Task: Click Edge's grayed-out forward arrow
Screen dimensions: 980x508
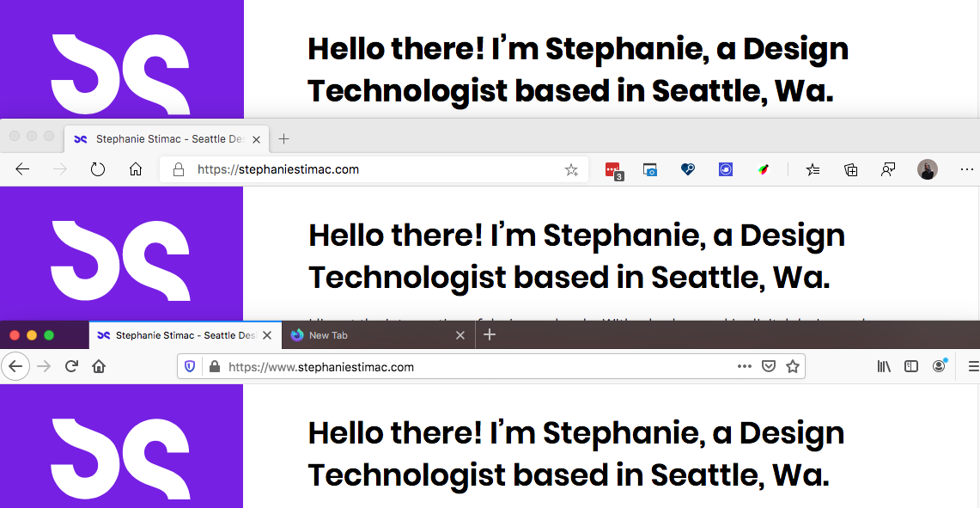Action: 60,169
